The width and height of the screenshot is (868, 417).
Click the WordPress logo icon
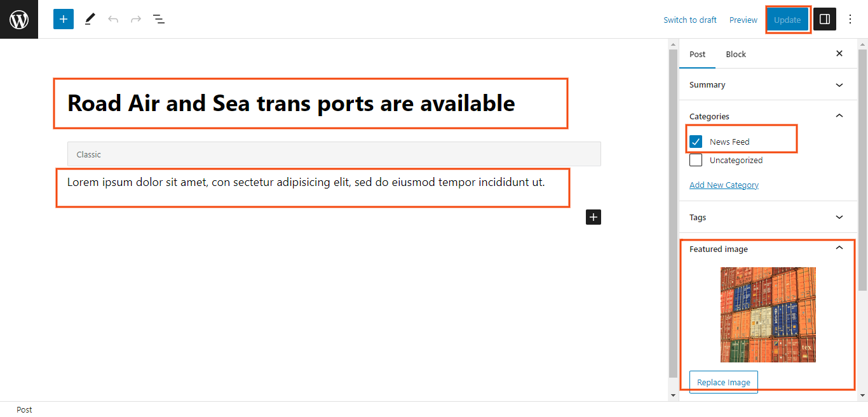(19, 20)
